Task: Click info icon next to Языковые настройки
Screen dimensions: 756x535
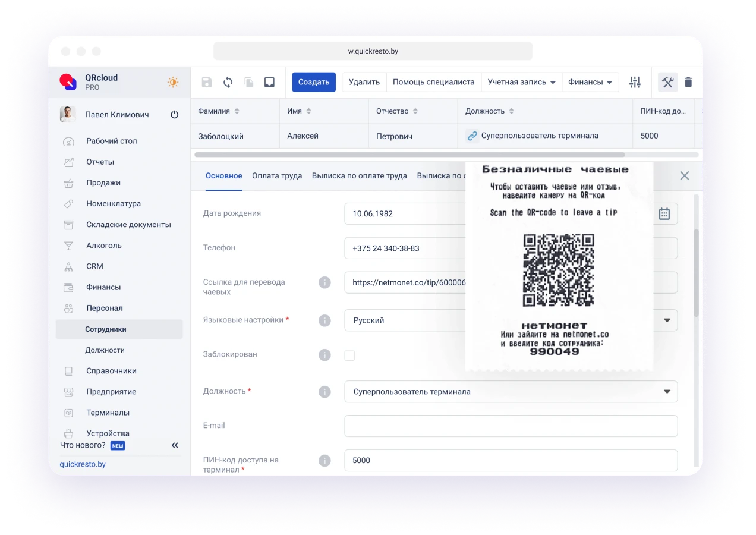Action: (325, 320)
